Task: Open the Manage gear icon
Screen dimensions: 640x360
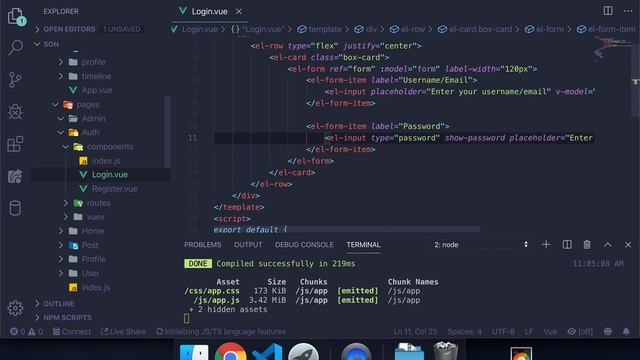Action: (15, 308)
